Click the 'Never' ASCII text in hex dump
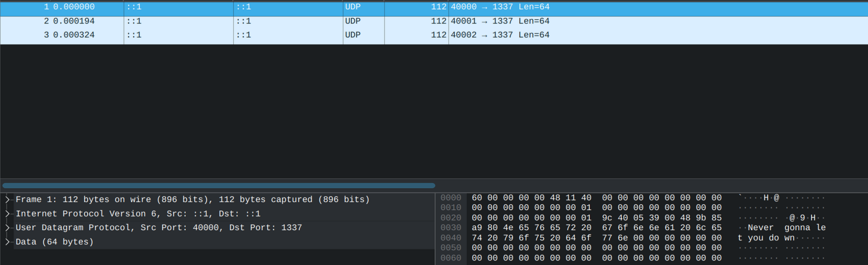The height and width of the screenshot is (265, 868). [x=760, y=228]
